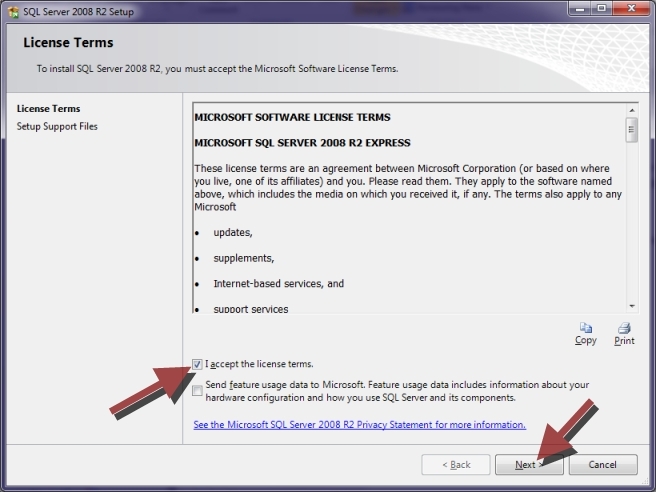Click 'MICROSOFT SOFTWARE LICENSE TERMS' heading text
The width and height of the screenshot is (656, 492).
292,118
